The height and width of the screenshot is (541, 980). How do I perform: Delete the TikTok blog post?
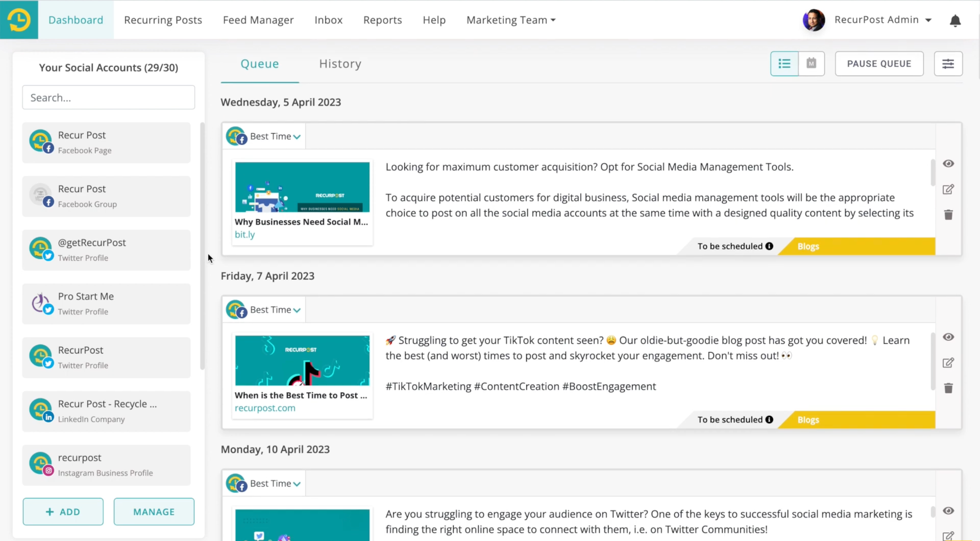[x=948, y=388]
